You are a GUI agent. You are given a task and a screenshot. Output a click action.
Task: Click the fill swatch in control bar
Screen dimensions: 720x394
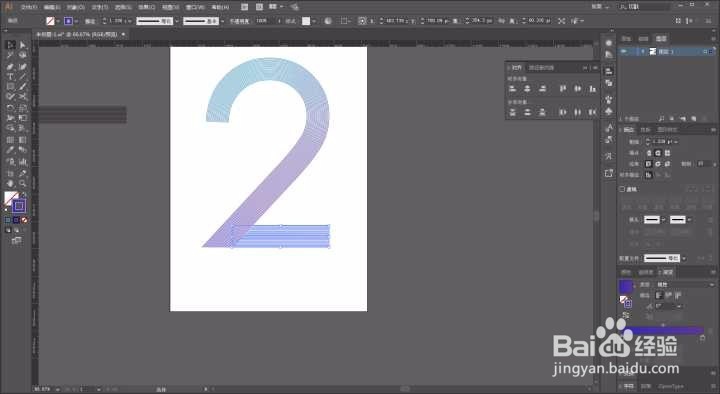click(51, 21)
